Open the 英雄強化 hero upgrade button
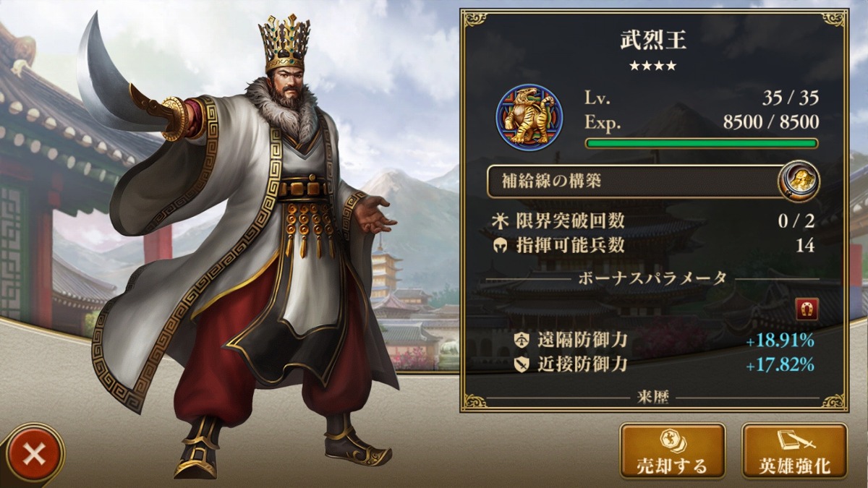 [x=794, y=450]
